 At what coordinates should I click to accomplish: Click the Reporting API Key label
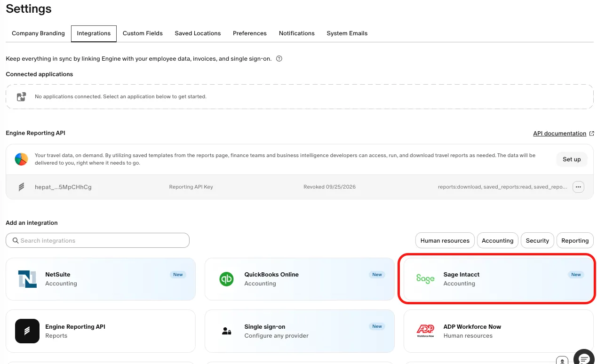(x=191, y=187)
